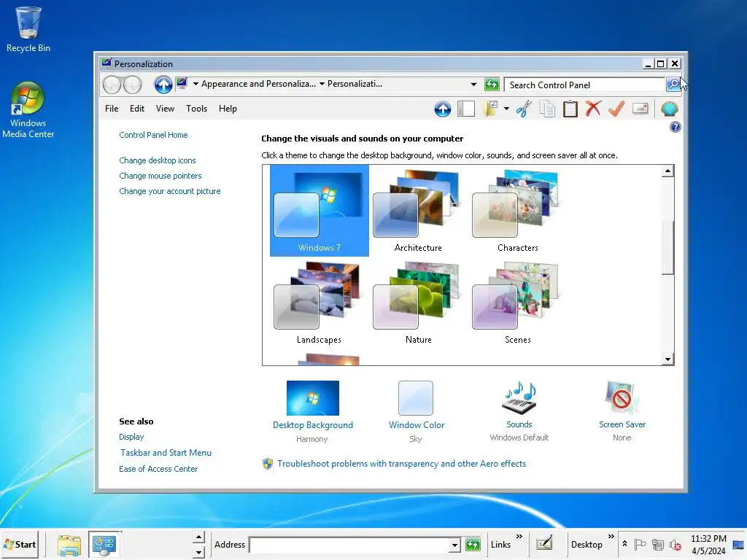Open Ease of Access Center link
The height and width of the screenshot is (560, 747).
[x=158, y=469]
